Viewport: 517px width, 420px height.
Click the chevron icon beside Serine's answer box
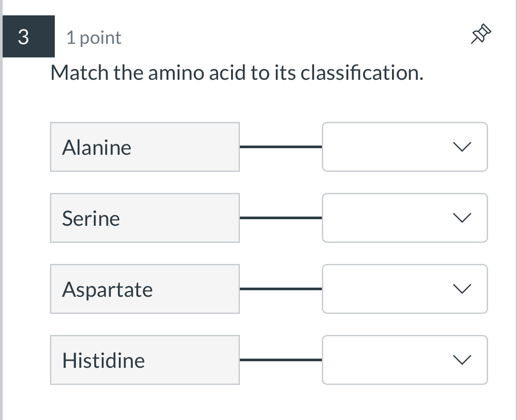[462, 218]
